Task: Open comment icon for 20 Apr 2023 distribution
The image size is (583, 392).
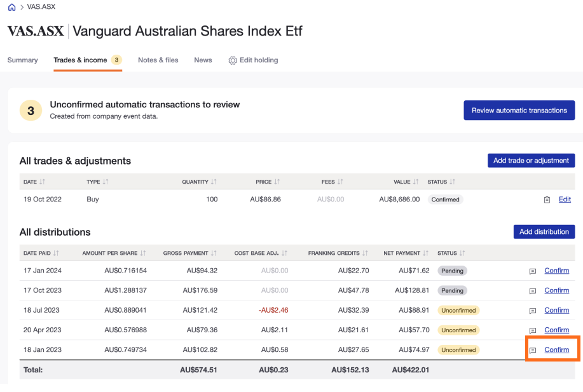Action: (532, 330)
